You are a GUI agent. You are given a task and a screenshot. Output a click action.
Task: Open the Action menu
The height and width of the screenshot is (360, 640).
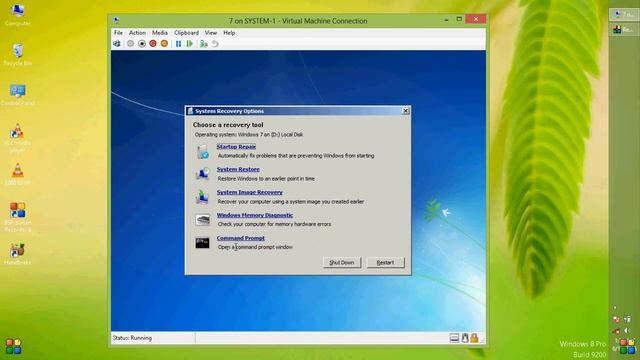pyautogui.click(x=137, y=33)
